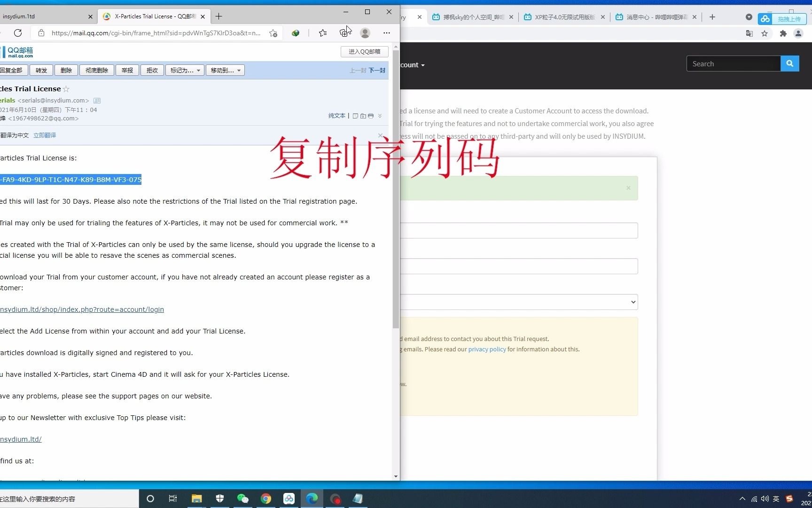The image size is (812, 508).
Task: Open Edge settings and more menu
Action: click(386, 33)
